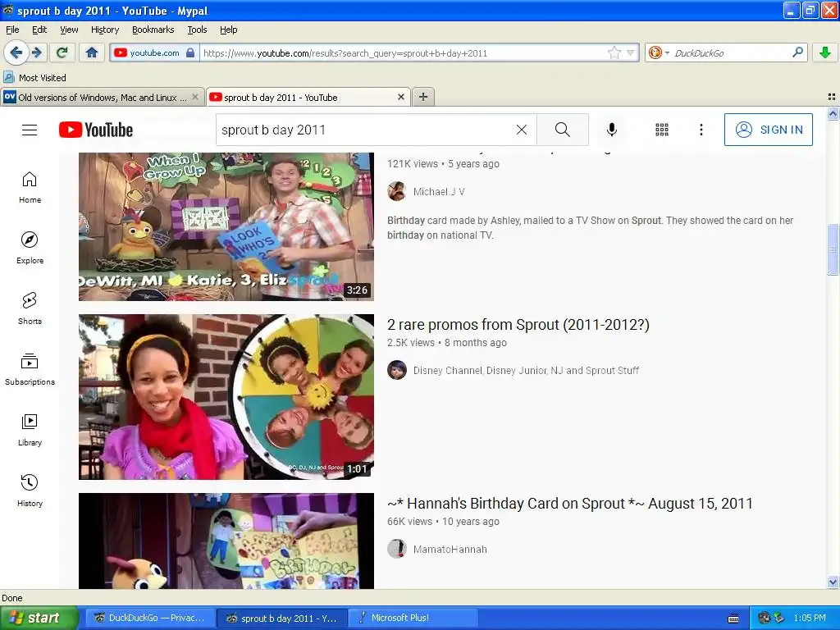Viewport: 840px width, 630px height.
Task: Switch to DuckDuckGo taskbar window
Action: (x=149, y=618)
